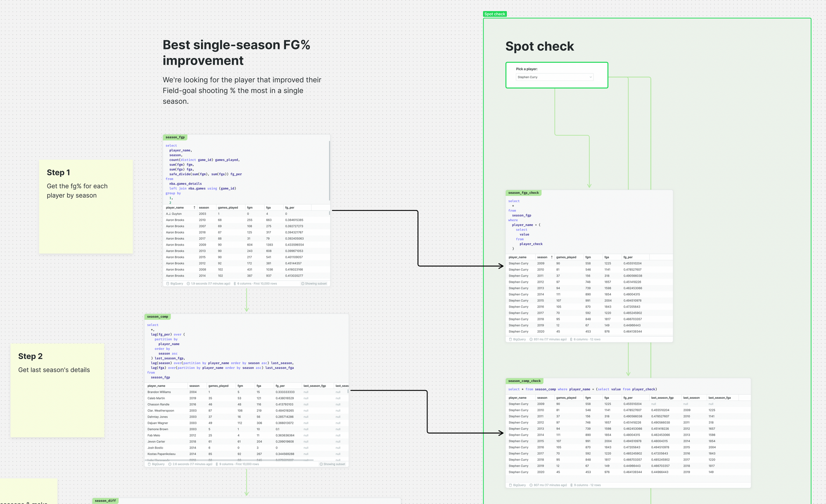Viewport: 826px width, 504px height.
Task: Click clock run-time icon in season_fgp footer
Action: (188, 284)
